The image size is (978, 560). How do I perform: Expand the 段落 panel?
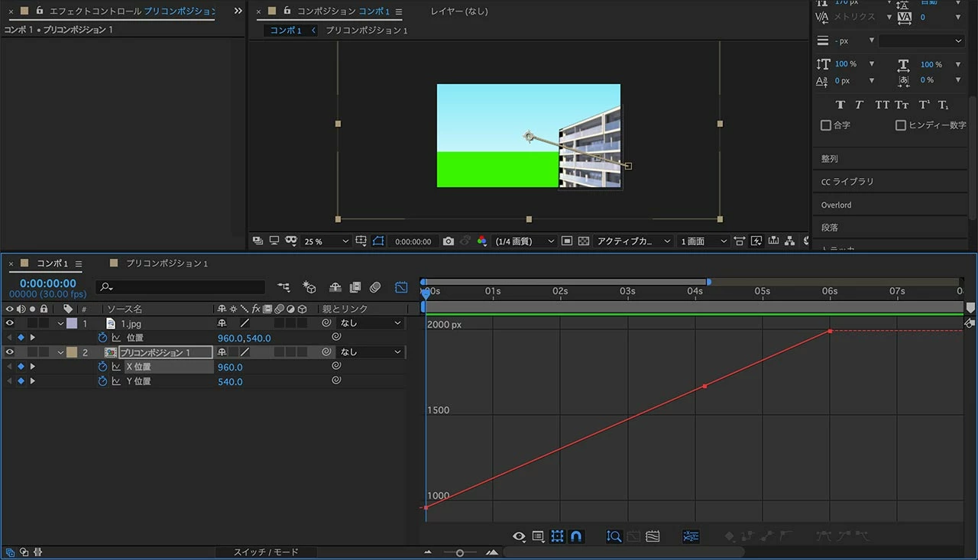pyautogui.click(x=830, y=228)
